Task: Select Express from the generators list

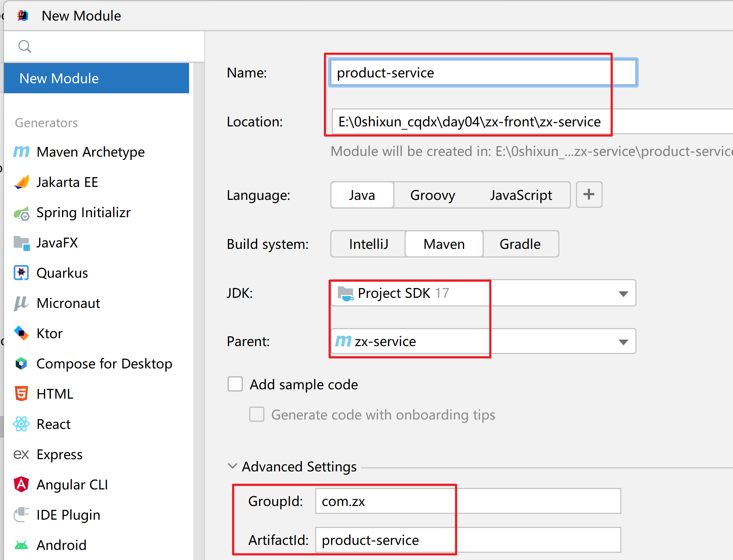Action: 60,454
